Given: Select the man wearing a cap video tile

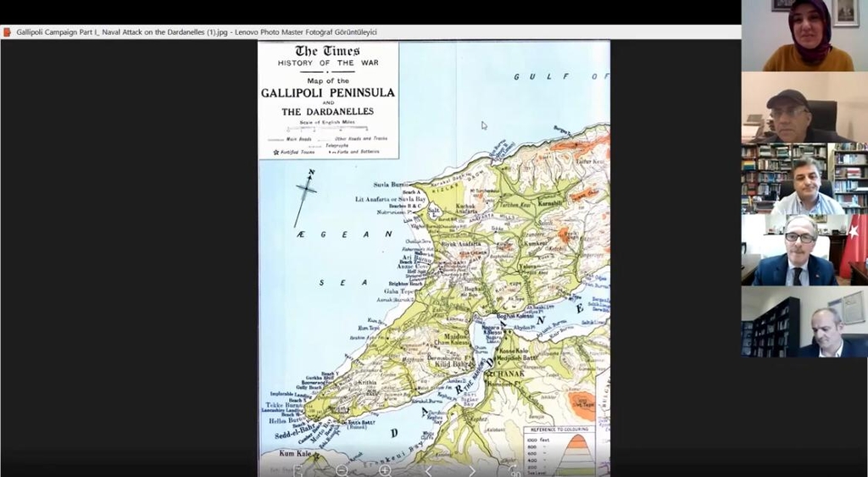Looking at the screenshot, I should coord(804,107).
